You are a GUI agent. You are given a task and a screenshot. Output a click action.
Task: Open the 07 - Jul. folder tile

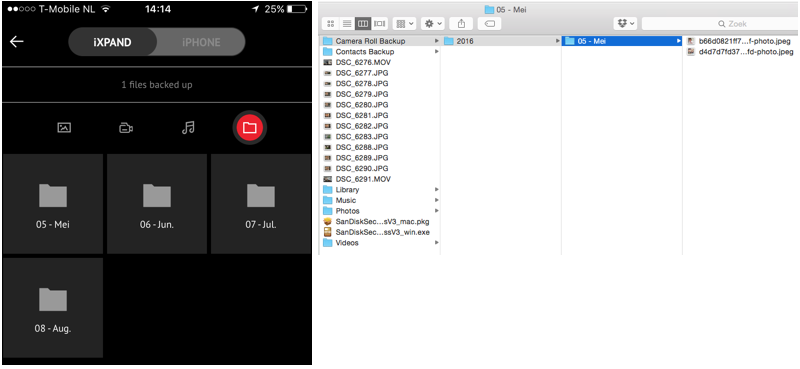click(261, 204)
